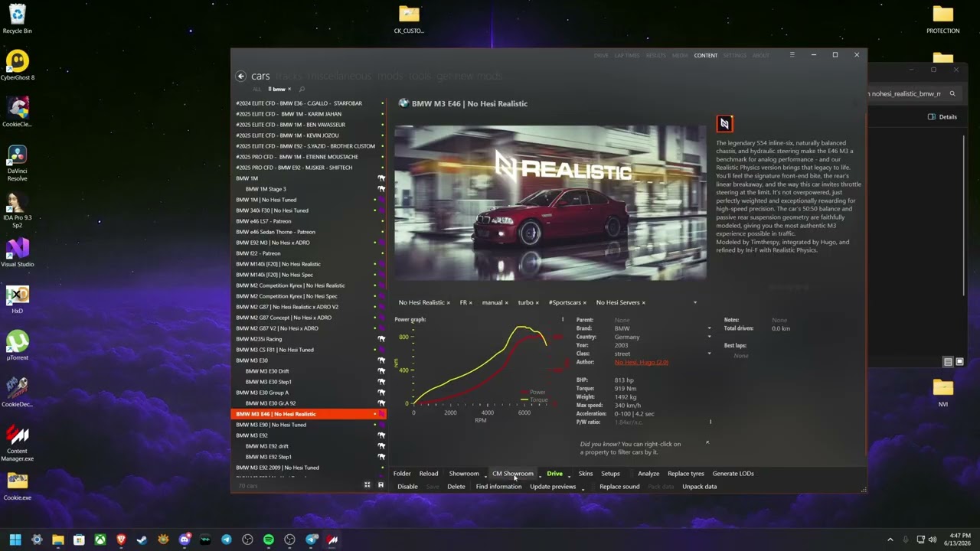Select the ALL filter tab
The width and height of the screenshot is (980, 551).
[256, 90]
